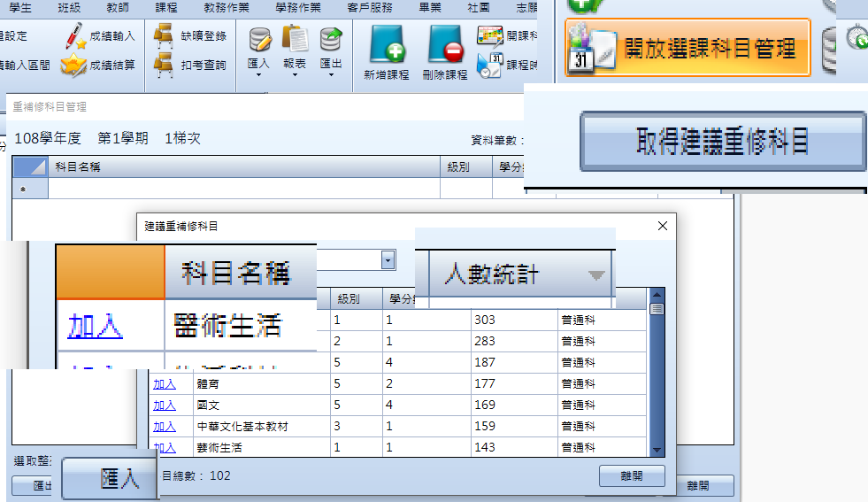Select the 143 count cell
The width and height of the screenshot is (868, 502).
pyautogui.click(x=514, y=447)
